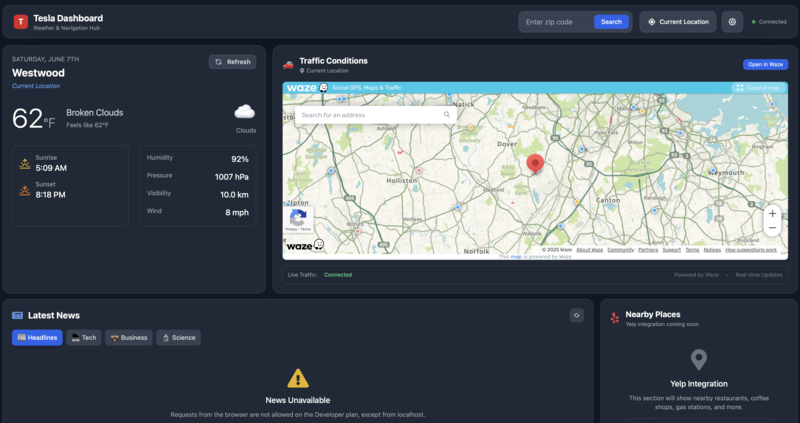The image size is (800, 423).
Task: Click the red Yelp icon
Action: [615, 318]
